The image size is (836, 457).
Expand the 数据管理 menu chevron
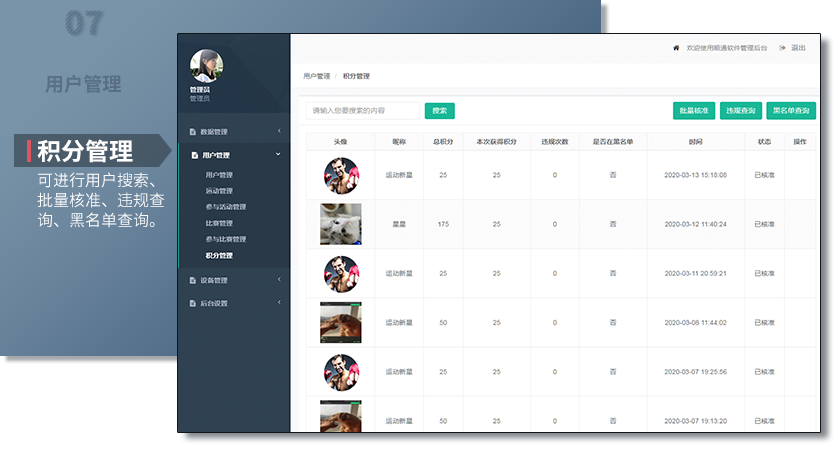pyautogui.click(x=279, y=132)
